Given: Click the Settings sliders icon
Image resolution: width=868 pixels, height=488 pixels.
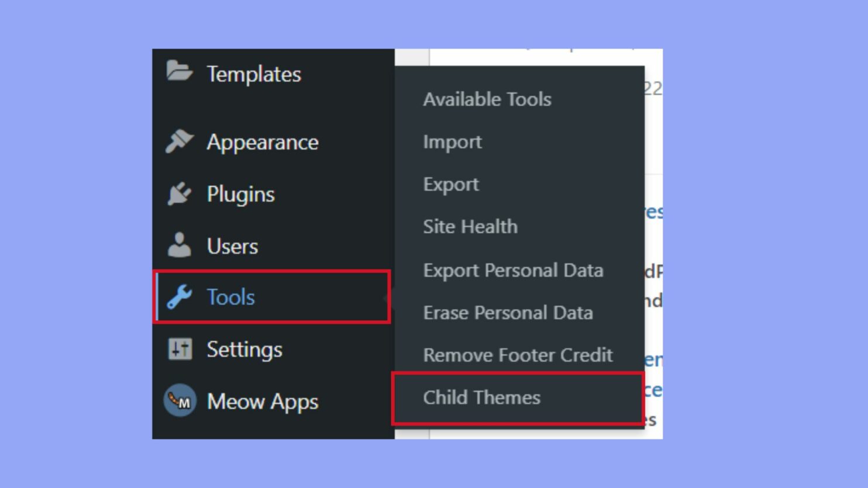Looking at the screenshot, I should (180, 349).
